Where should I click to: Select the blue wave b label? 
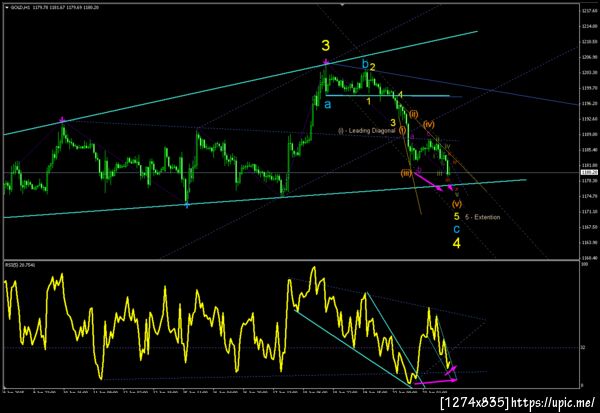pos(365,64)
